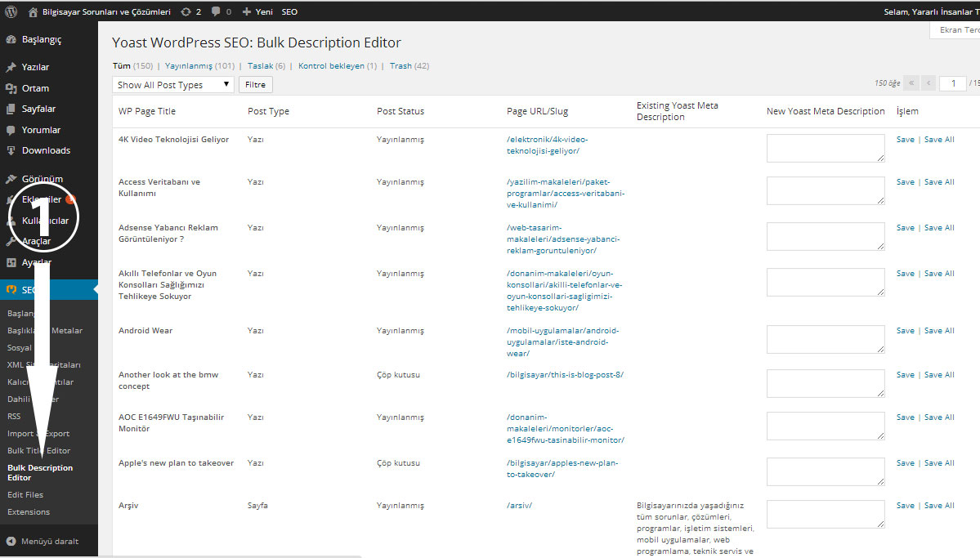Click the Android Wear title cell

145,331
